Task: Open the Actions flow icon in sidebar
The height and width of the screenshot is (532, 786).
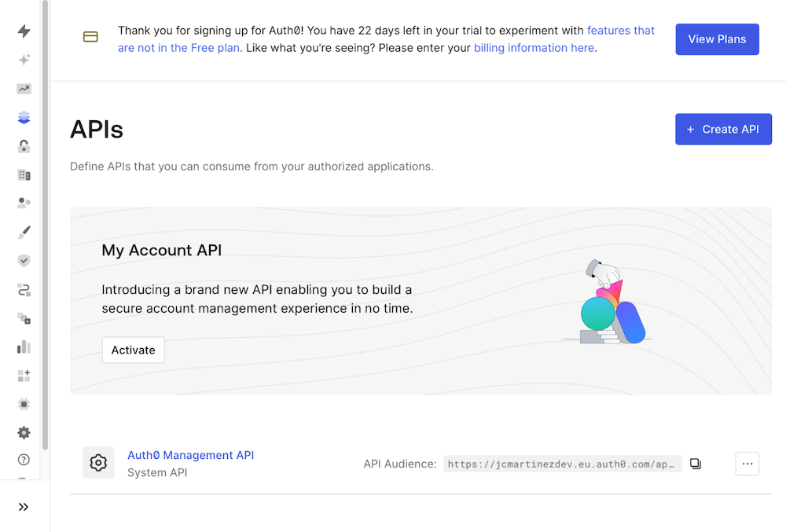Action: pyautogui.click(x=24, y=288)
